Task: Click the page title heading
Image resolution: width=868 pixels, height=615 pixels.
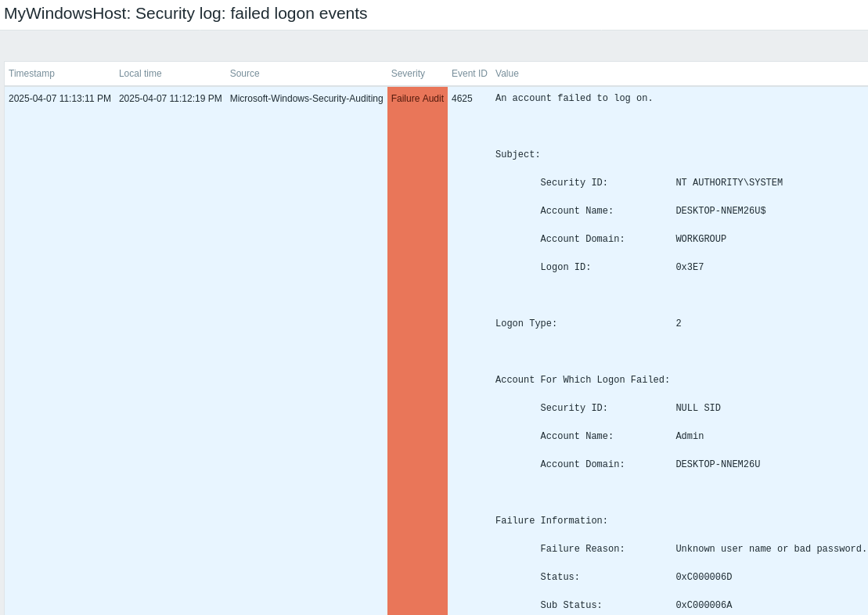Action: pos(185,13)
